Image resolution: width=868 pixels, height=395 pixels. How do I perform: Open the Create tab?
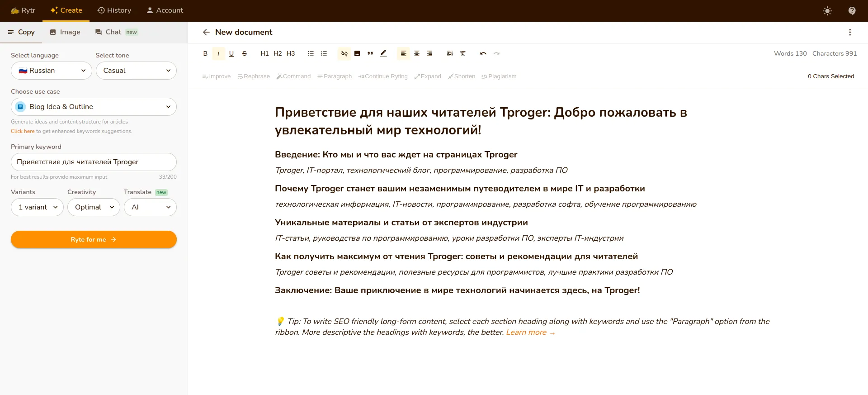click(66, 10)
